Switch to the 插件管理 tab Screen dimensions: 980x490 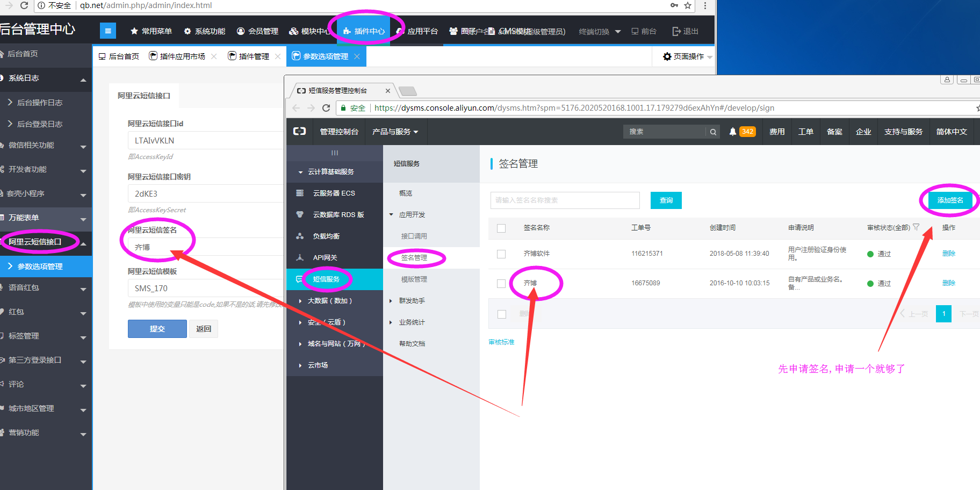click(249, 56)
